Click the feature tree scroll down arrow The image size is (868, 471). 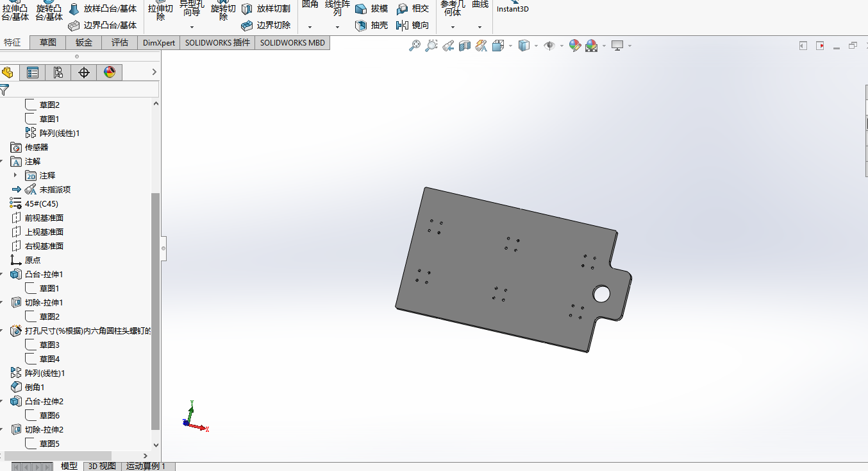click(155, 444)
